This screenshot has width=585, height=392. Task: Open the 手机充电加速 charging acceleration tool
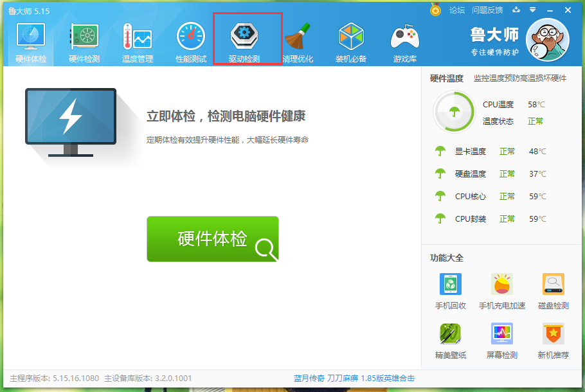(x=501, y=289)
